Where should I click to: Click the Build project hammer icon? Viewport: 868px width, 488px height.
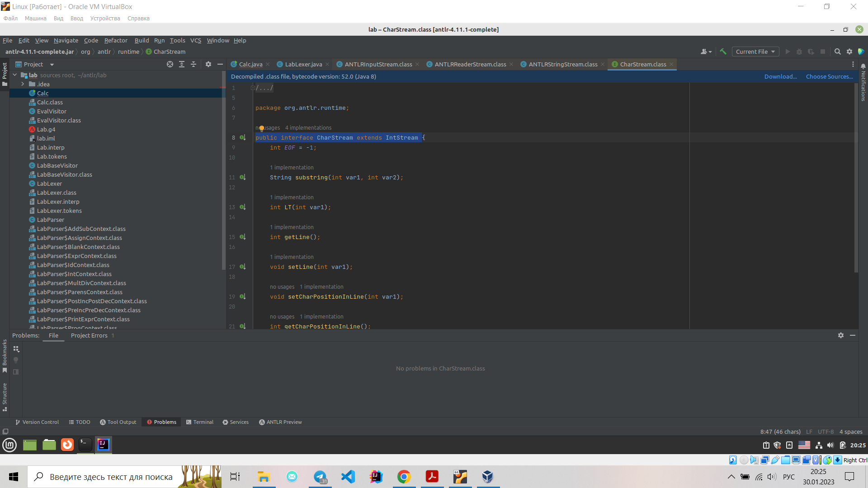pos(723,52)
